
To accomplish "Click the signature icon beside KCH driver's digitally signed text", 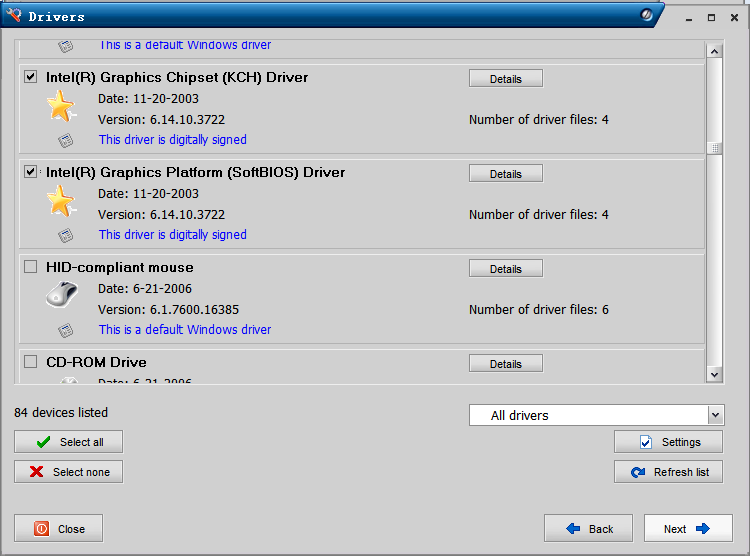I will click(x=66, y=140).
